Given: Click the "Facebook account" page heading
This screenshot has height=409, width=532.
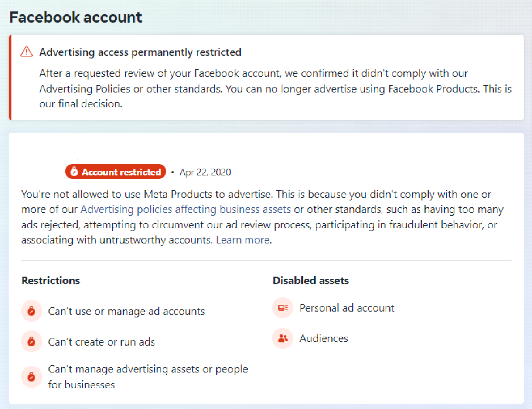Looking at the screenshot, I should click(x=76, y=17).
